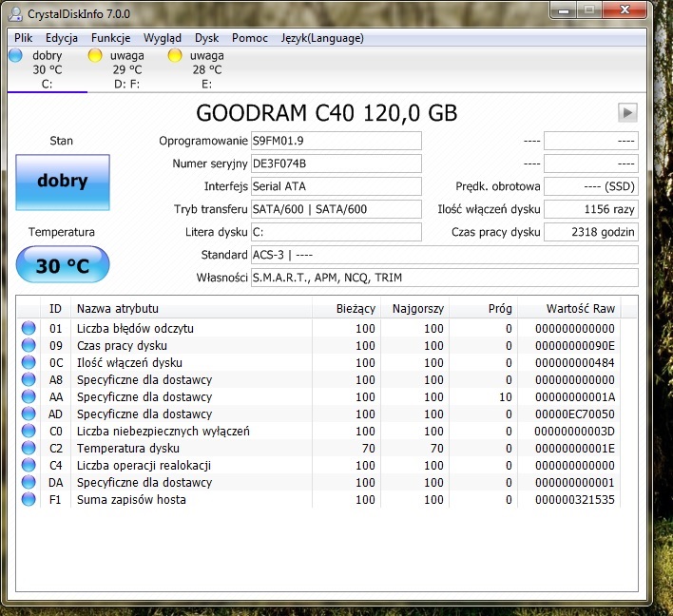Click the Litera dysku field C:
Screen dimensions: 673x616
point(336,232)
